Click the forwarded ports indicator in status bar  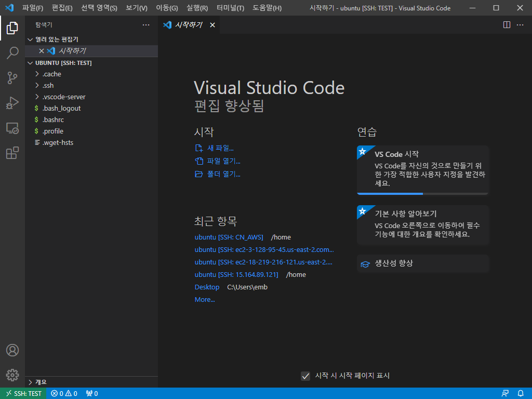click(x=92, y=393)
